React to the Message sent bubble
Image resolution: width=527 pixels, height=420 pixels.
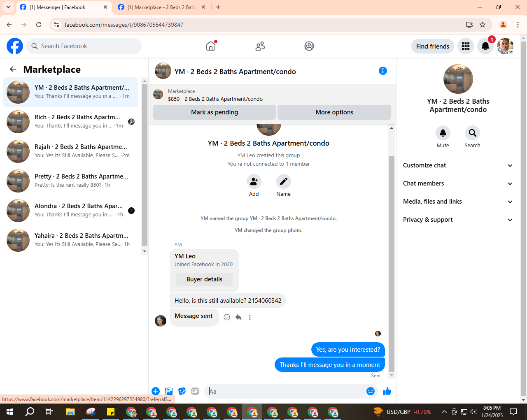[227, 317]
